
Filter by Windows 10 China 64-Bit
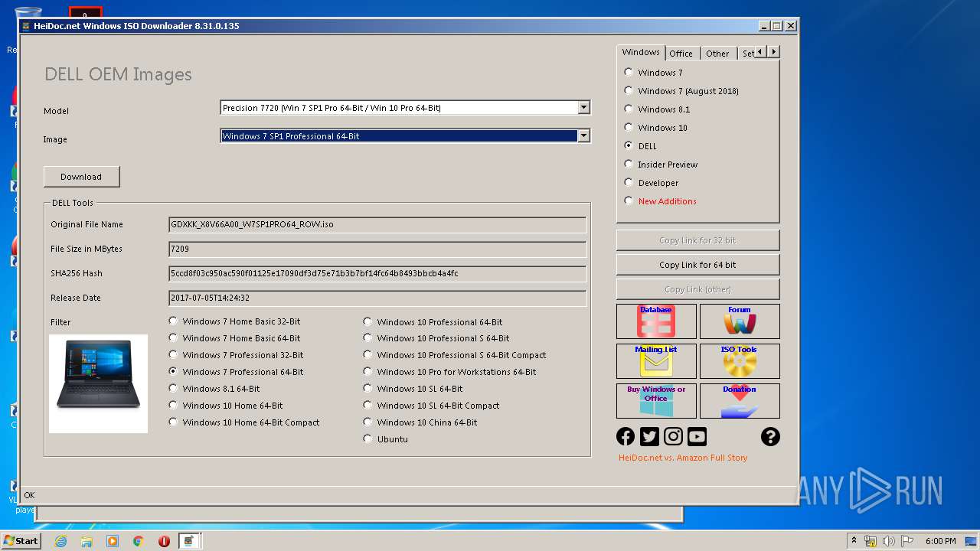pos(367,422)
